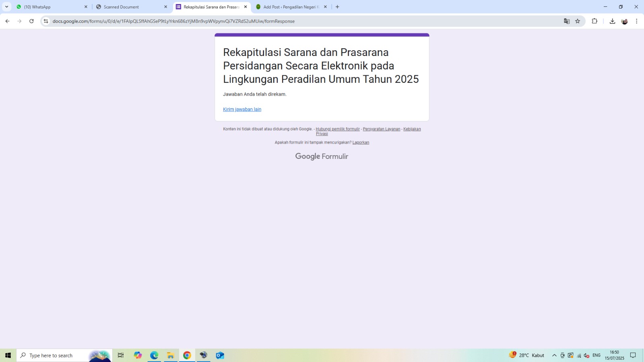This screenshot has height=362, width=644.
Task: Click the 'Hubungi pemilik formulir' link
Action: [338, 129]
